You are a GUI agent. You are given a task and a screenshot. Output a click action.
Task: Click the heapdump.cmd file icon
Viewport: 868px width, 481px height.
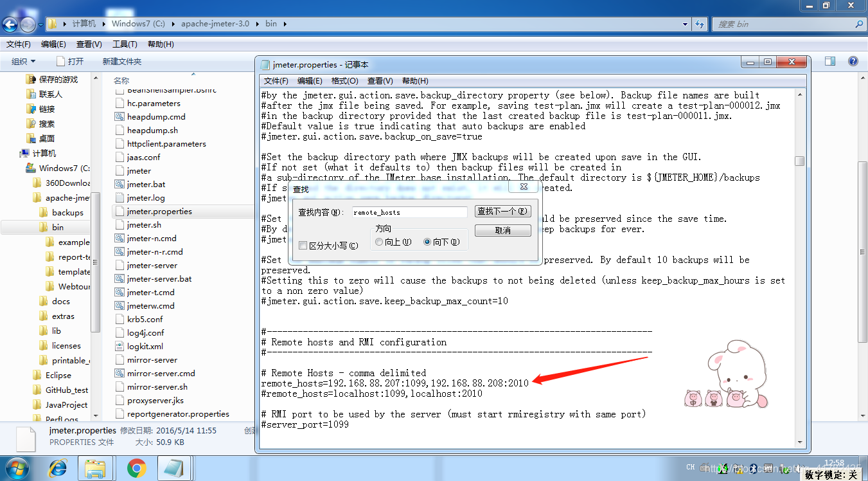point(120,117)
